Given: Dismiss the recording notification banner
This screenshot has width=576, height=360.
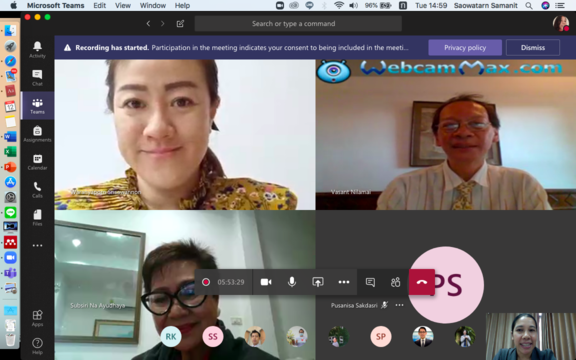Looking at the screenshot, I should (533, 48).
